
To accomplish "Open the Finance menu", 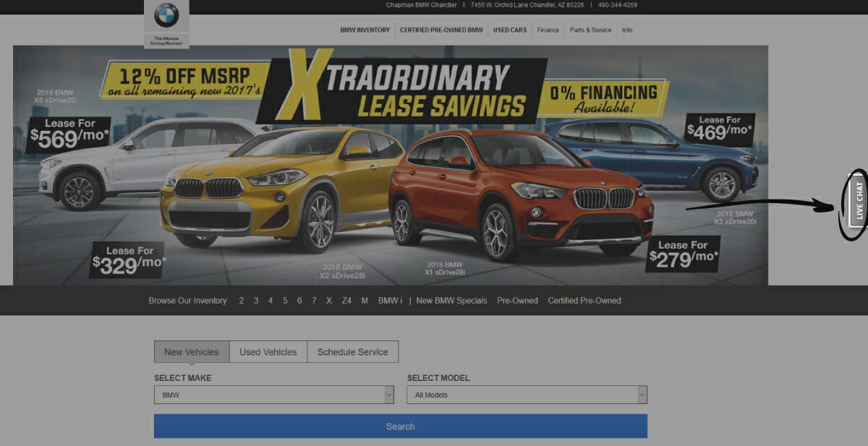I will [x=548, y=30].
